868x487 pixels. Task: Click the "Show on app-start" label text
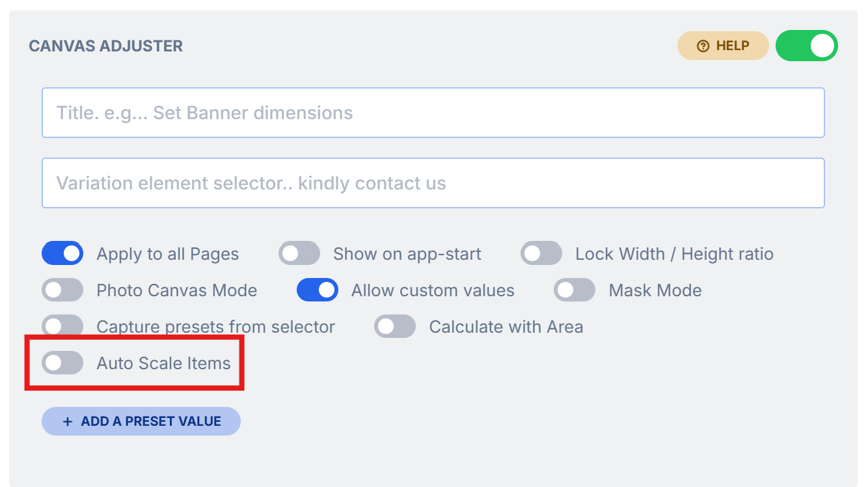click(x=407, y=254)
